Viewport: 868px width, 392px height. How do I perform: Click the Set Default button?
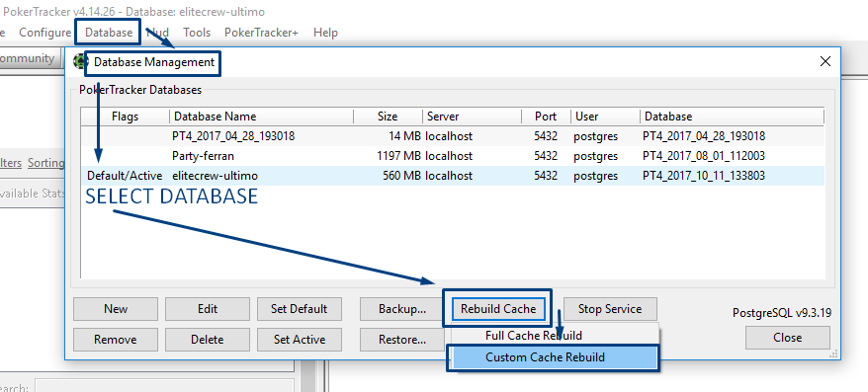coord(300,309)
